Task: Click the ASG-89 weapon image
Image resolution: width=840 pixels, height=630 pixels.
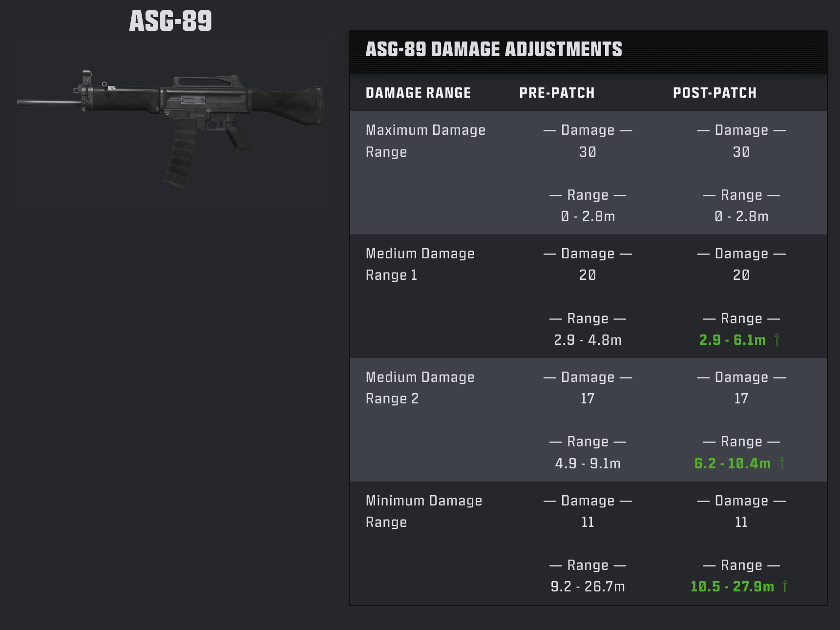Action: (170, 129)
